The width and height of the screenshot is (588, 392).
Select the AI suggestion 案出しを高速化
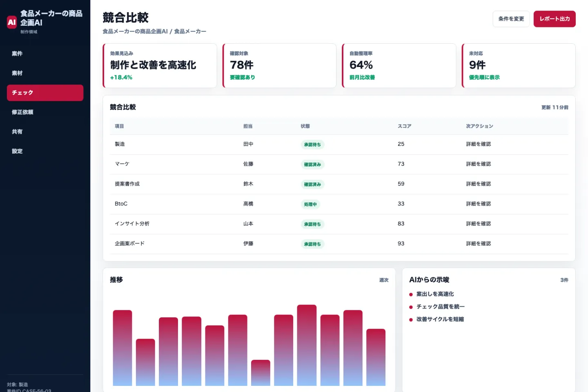pyautogui.click(x=435, y=294)
